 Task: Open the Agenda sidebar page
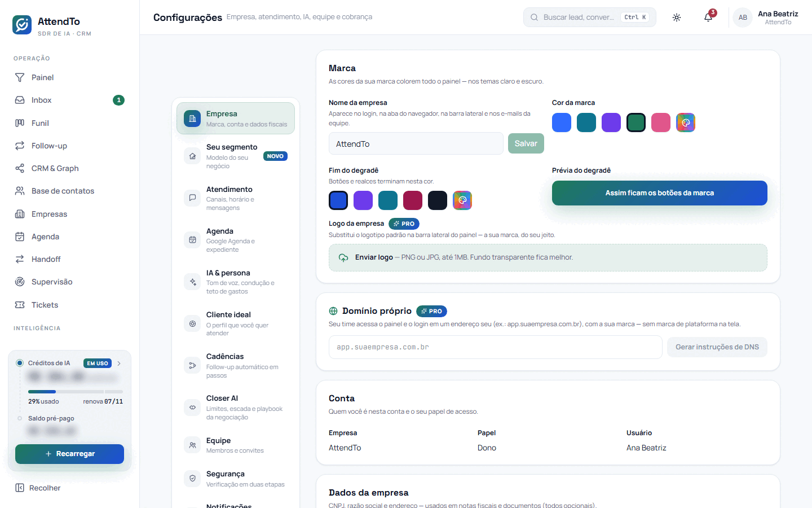69,237
